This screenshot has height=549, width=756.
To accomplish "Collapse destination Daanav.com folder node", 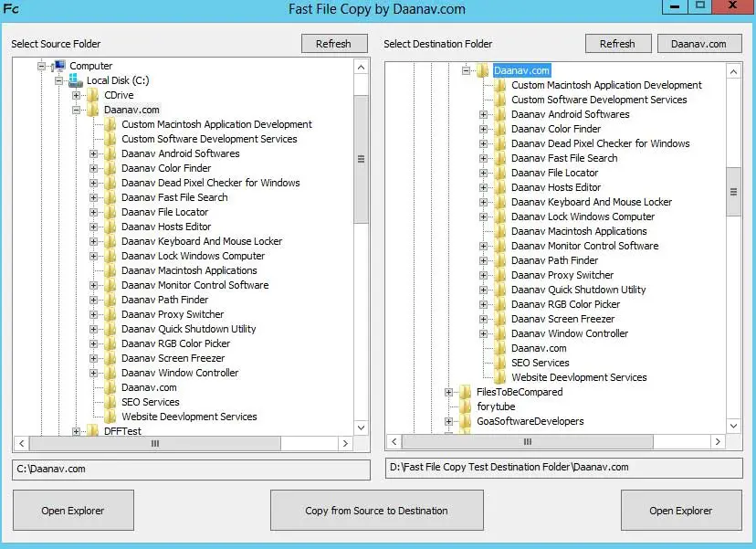I will click(x=466, y=71).
